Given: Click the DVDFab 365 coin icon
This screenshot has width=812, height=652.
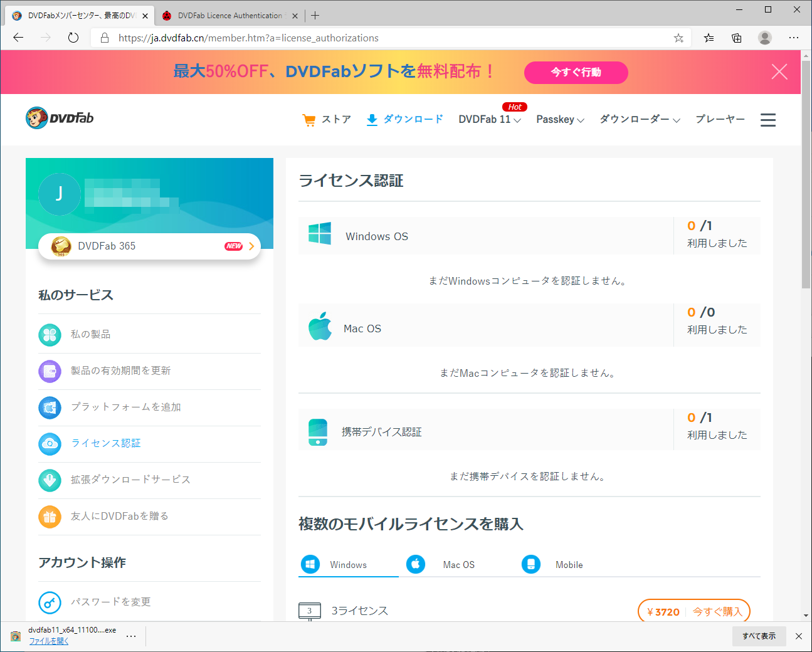Looking at the screenshot, I should (x=61, y=246).
